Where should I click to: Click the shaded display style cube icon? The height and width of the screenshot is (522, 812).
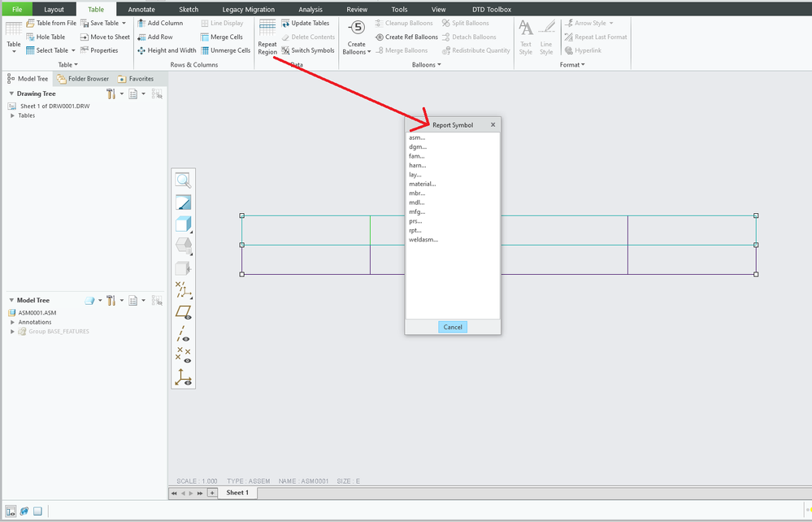[x=184, y=224]
